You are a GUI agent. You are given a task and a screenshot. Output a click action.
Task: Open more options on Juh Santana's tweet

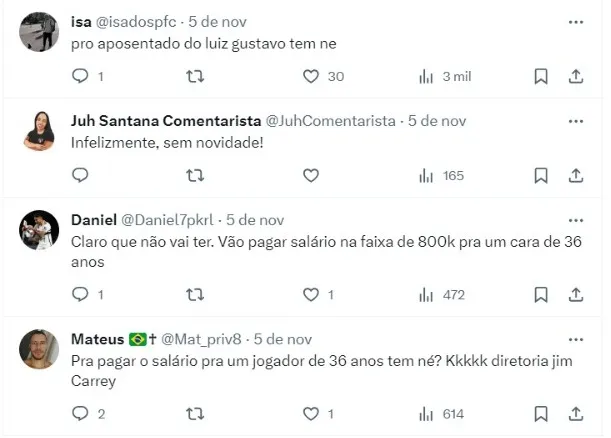tap(576, 120)
